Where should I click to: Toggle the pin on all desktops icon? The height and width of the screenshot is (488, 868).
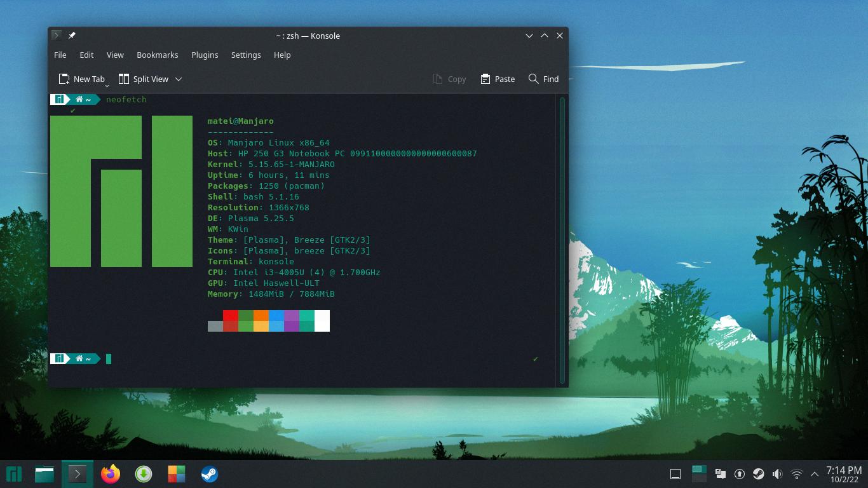(72, 36)
